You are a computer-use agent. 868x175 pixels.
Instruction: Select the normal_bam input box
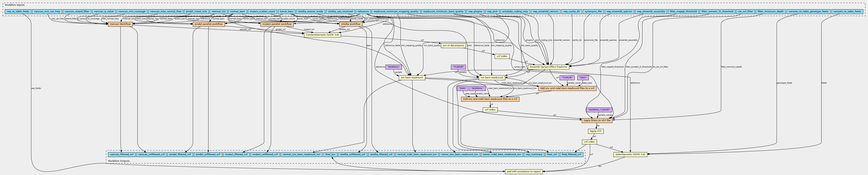(x=237, y=11)
